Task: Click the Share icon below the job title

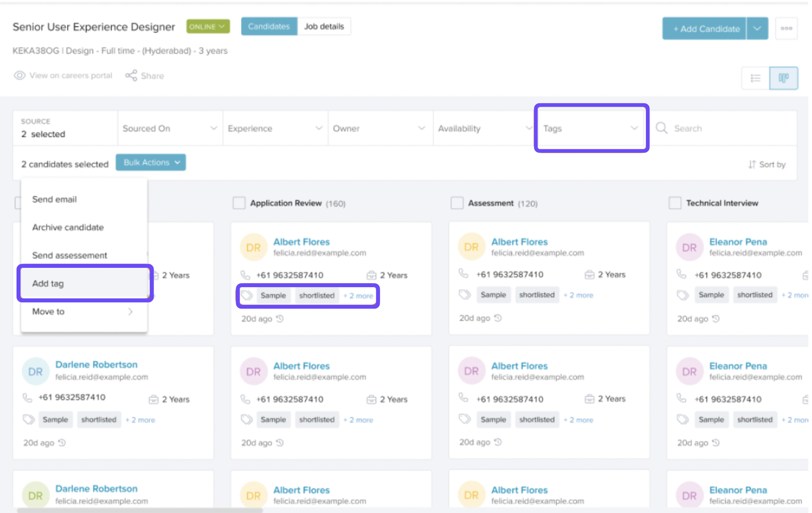Action: (x=131, y=75)
